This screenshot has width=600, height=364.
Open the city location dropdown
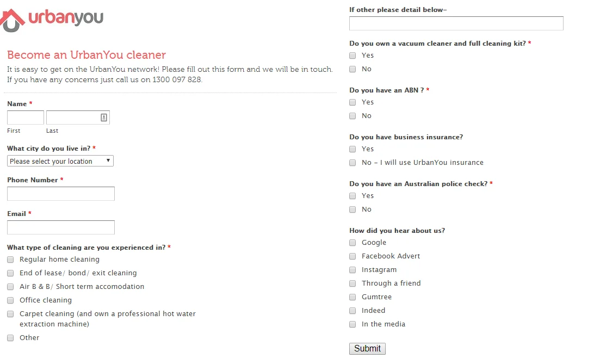coord(60,161)
